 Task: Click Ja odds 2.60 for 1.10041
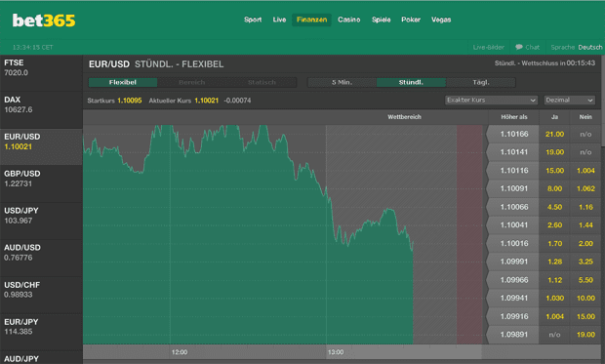click(554, 225)
